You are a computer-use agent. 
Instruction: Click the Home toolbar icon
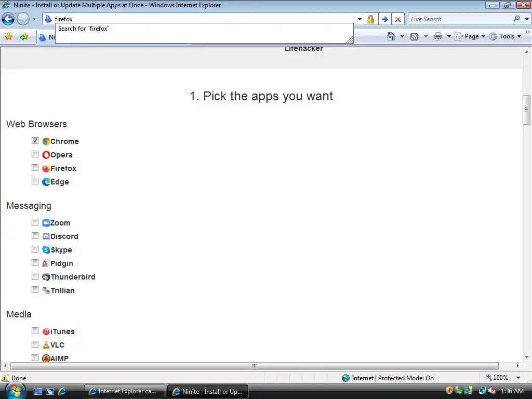pos(391,36)
